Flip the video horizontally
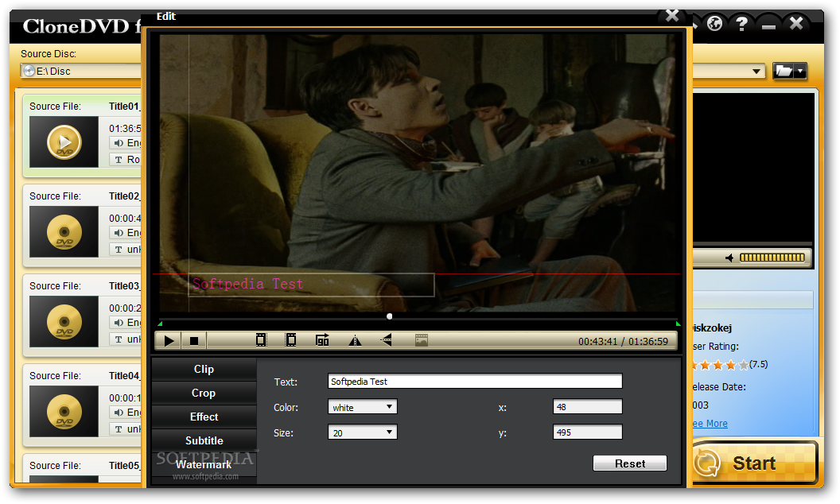This screenshot has height=504, width=840. click(x=356, y=341)
